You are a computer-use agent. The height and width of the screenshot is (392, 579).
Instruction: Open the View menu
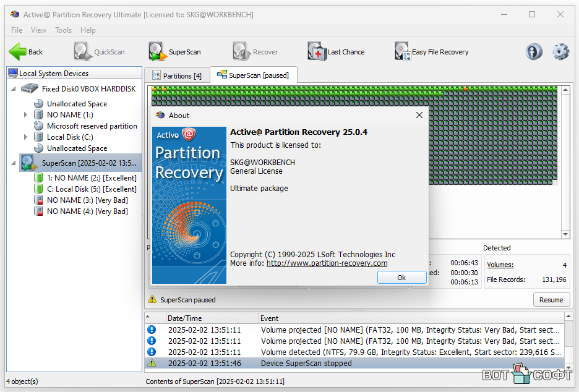(38, 30)
